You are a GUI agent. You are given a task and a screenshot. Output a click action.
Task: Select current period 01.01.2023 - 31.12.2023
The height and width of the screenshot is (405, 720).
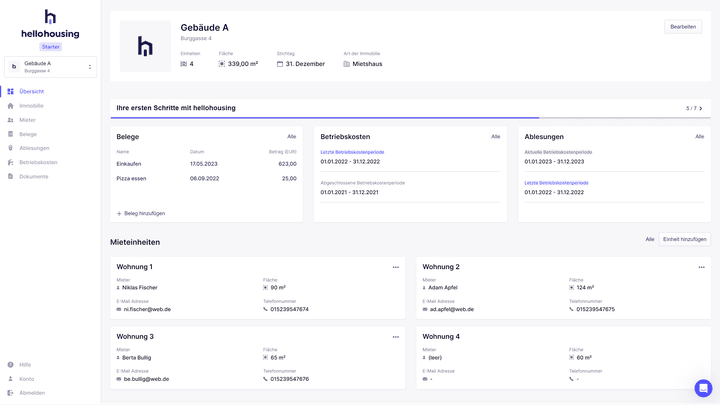click(x=554, y=162)
